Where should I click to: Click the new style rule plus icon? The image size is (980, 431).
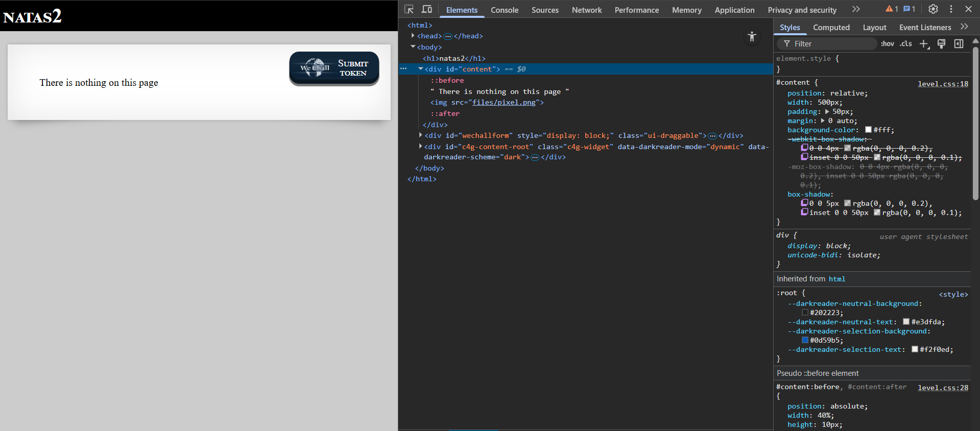click(924, 44)
